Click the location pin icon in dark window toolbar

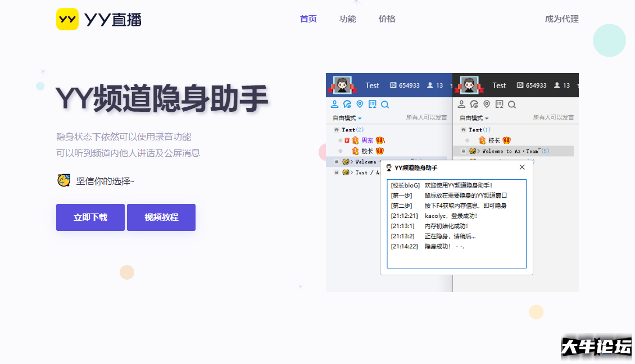coord(487,104)
